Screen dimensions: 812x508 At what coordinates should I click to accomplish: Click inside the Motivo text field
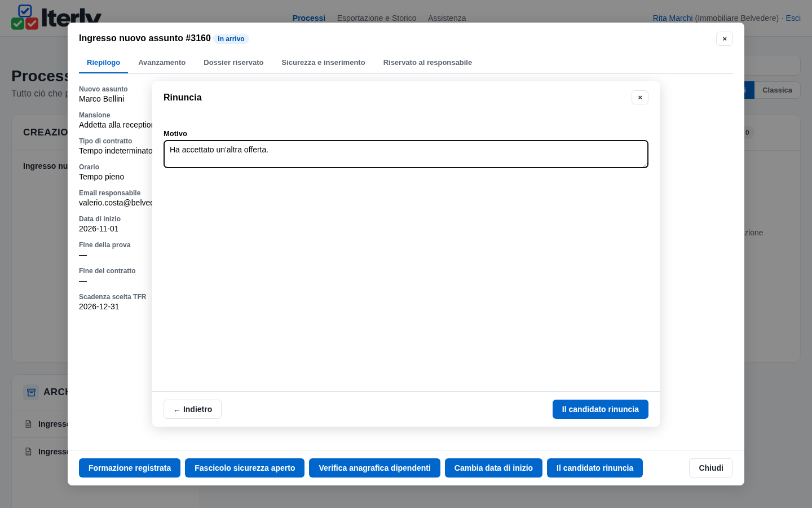pyautogui.click(x=406, y=154)
